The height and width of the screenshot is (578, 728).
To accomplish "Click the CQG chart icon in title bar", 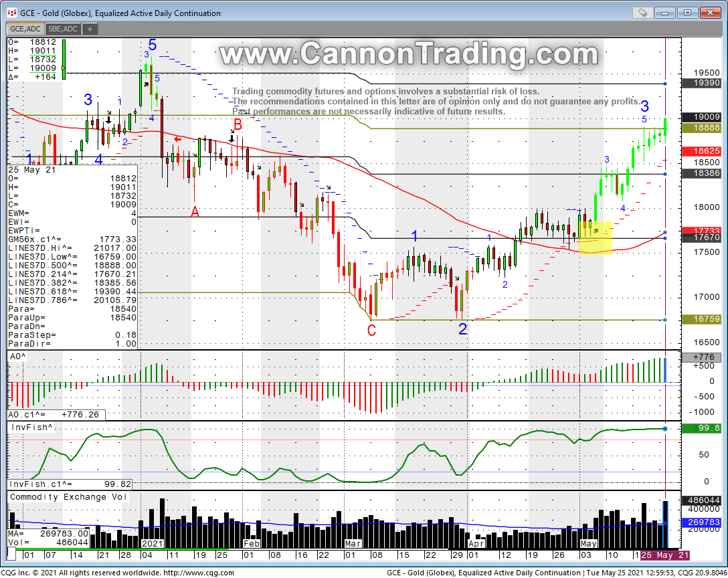I will (x=11, y=13).
